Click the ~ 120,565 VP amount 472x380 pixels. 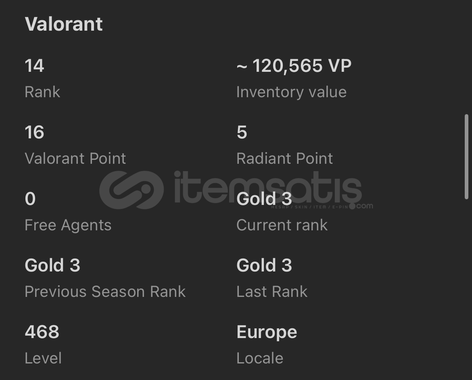click(x=294, y=66)
